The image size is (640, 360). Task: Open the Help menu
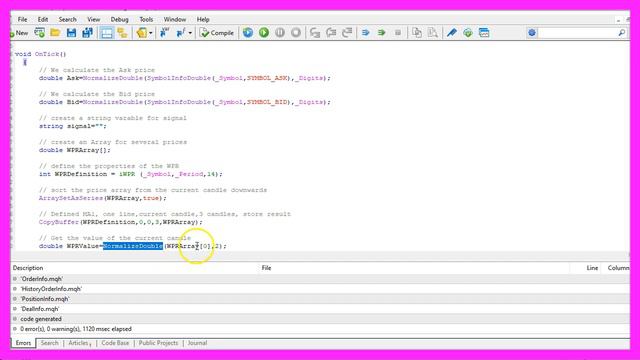click(x=203, y=19)
